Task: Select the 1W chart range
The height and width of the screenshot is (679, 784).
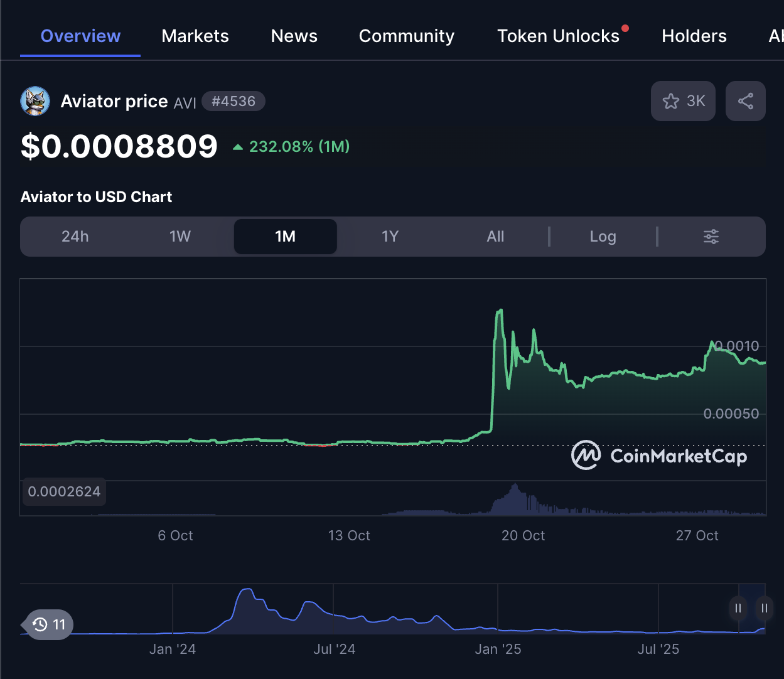Action: tap(180, 237)
